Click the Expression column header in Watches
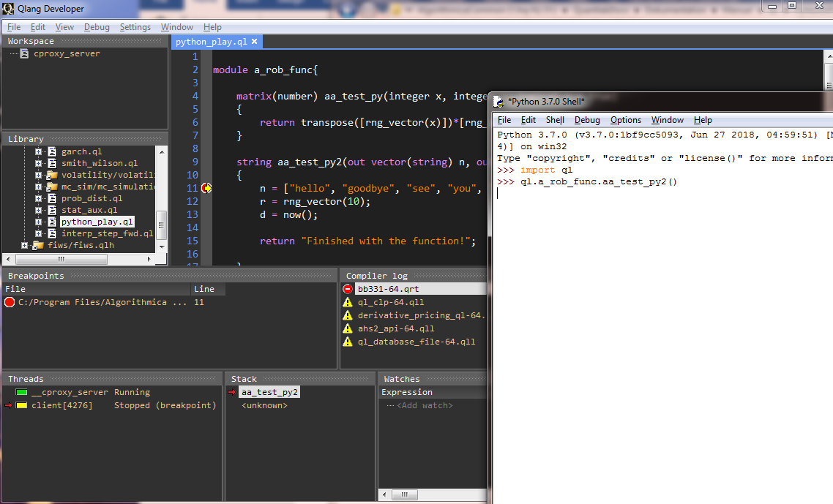Screen dimensions: 833x504 point(433,393)
